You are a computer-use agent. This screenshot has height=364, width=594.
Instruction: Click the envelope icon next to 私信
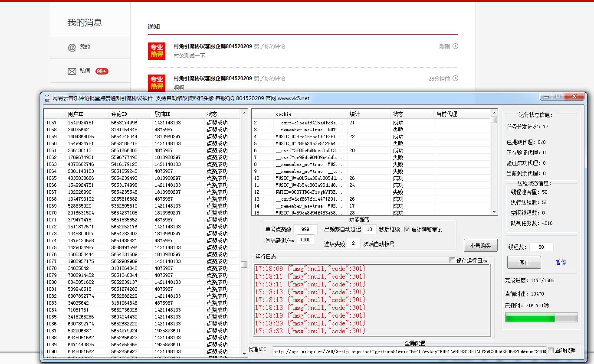[72, 71]
